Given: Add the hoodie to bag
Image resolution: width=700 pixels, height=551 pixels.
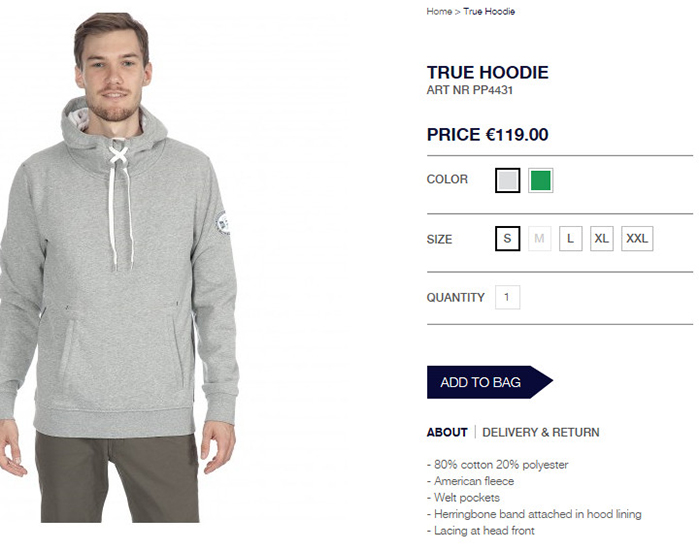Looking at the screenshot, I should pyautogui.click(x=490, y=382).
